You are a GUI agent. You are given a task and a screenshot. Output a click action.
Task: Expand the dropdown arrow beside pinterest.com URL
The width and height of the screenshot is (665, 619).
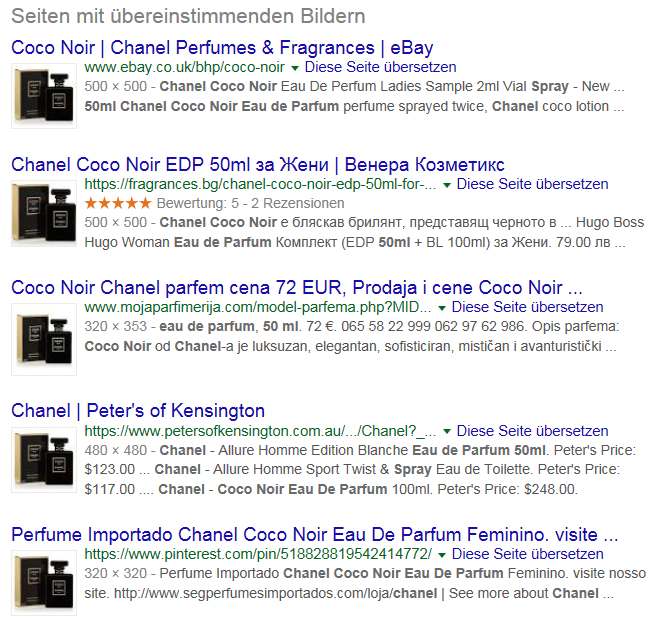pyautogui.click(x=442, y=554)
